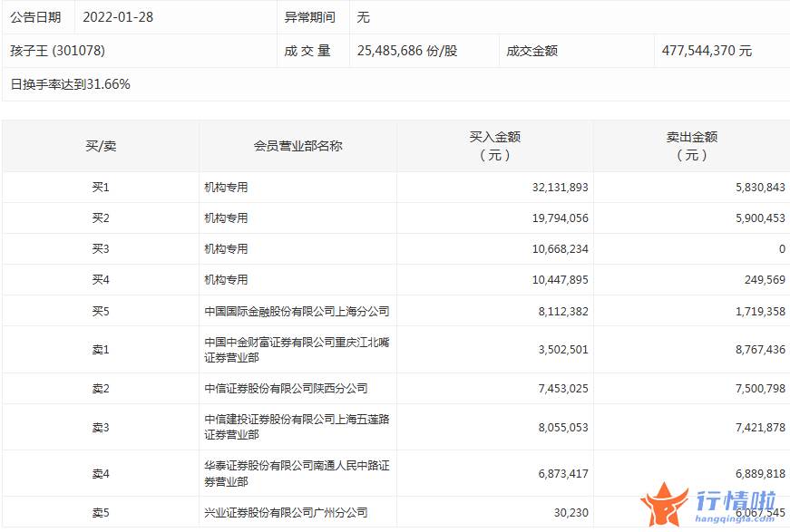Click 机构专用 in the 买1 row
Screen dimensions: 790x532
[226, 188]
